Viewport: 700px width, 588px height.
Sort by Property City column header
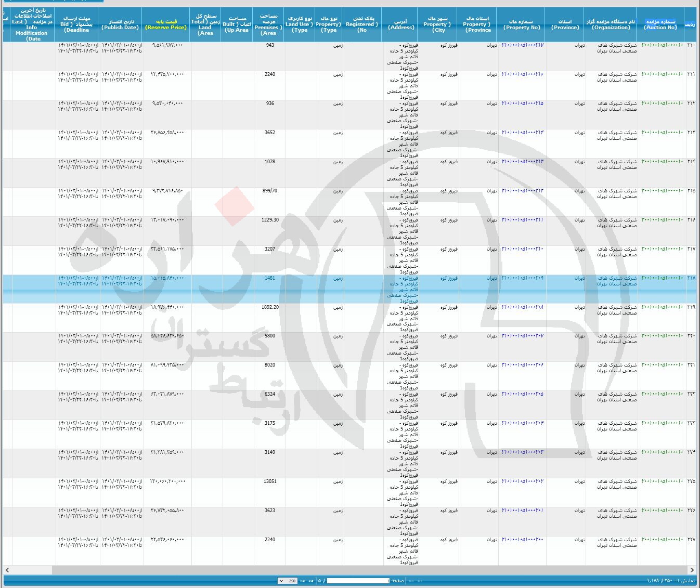(437, 24)
